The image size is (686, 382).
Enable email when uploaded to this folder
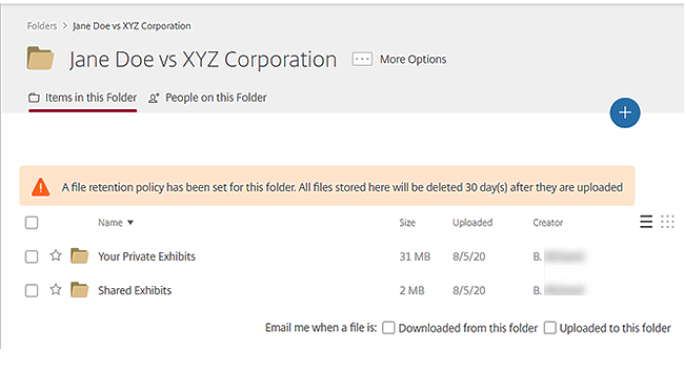click(550, 328)
